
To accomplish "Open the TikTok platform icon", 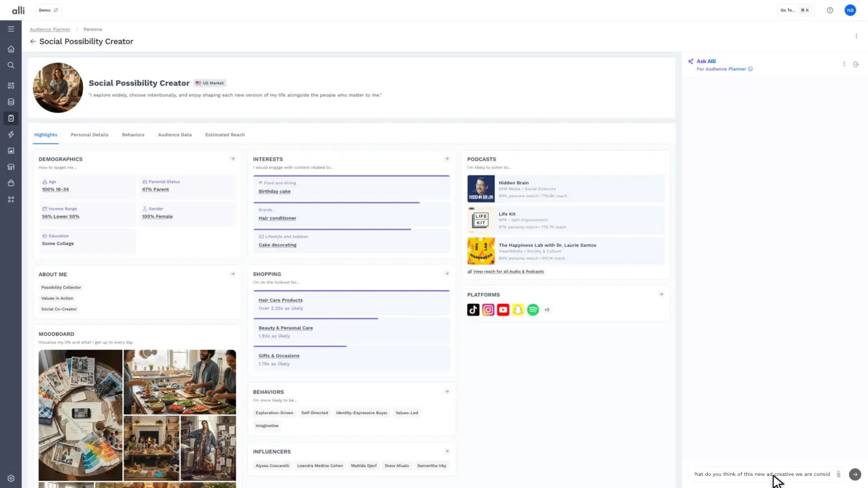I will pos(473,310).
